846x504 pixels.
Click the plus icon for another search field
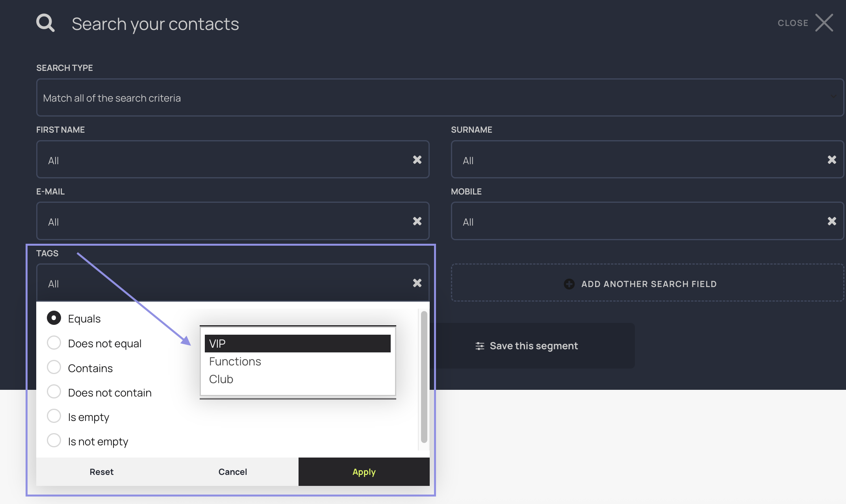coord(569,284)
